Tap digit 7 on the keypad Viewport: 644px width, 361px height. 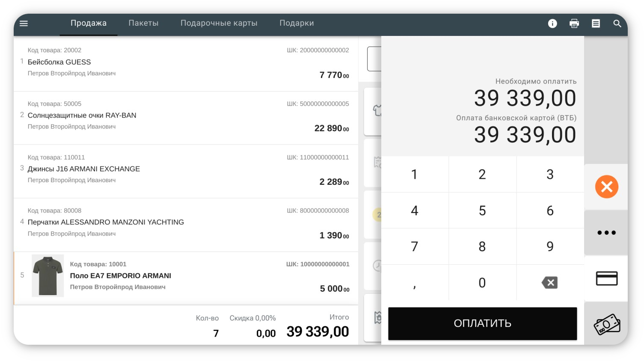[415, 246]
